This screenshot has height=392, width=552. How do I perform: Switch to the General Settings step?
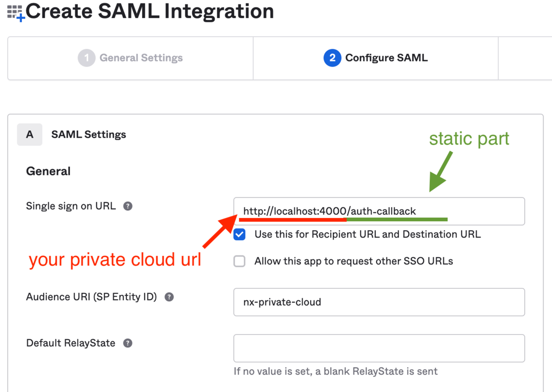[130, 57]
